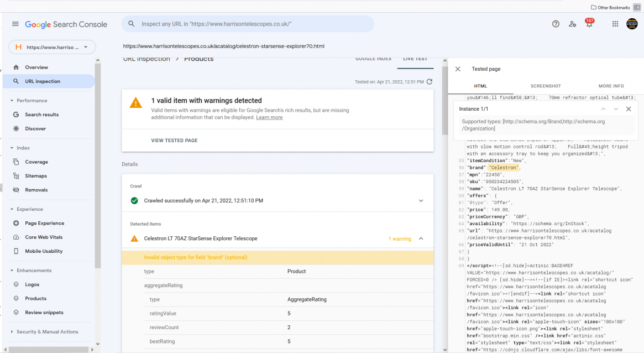Click the Core Web Vitals gauge icon
The image size is (644, 353).
tap(16, 237)
